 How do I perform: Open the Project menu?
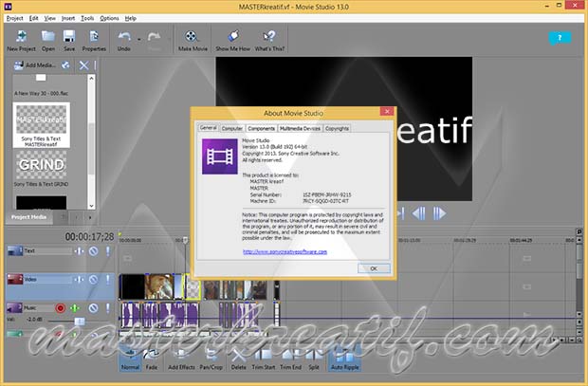[14, 18]
